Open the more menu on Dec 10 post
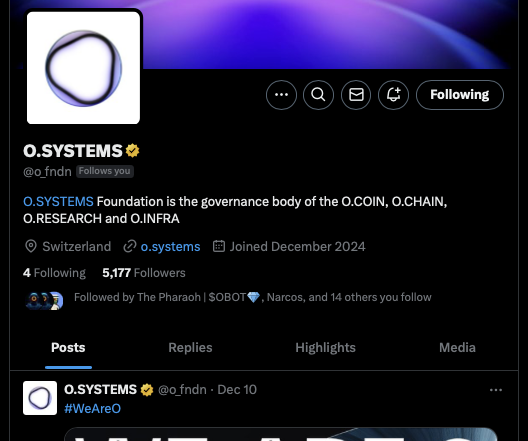Image resolution: width=528 pixels, height=441 pixels. tap(496, 390)
